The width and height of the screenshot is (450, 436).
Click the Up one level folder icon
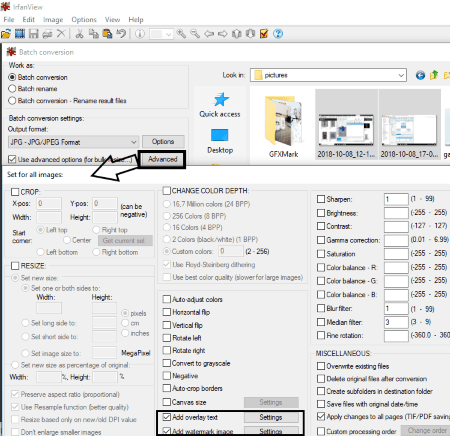(x=434, y=75)
